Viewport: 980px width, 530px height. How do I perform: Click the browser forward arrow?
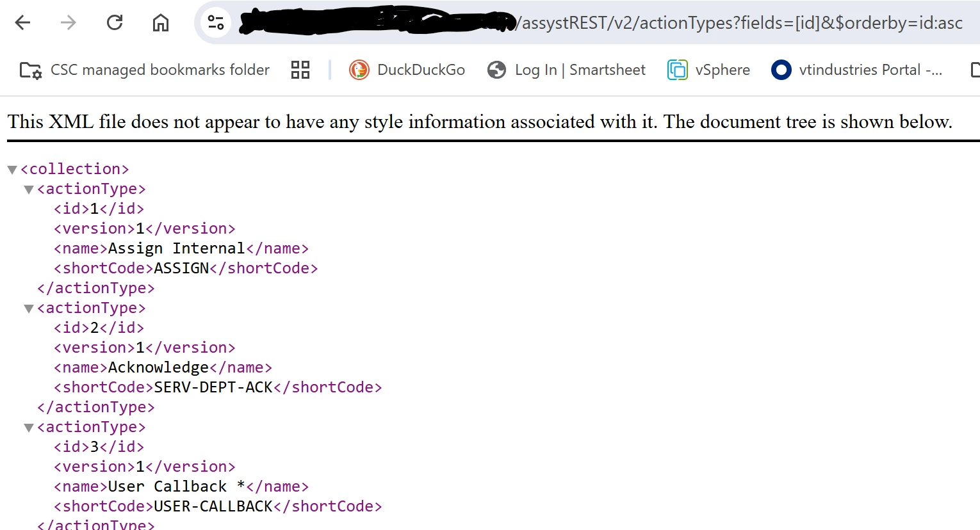[68, 23]
